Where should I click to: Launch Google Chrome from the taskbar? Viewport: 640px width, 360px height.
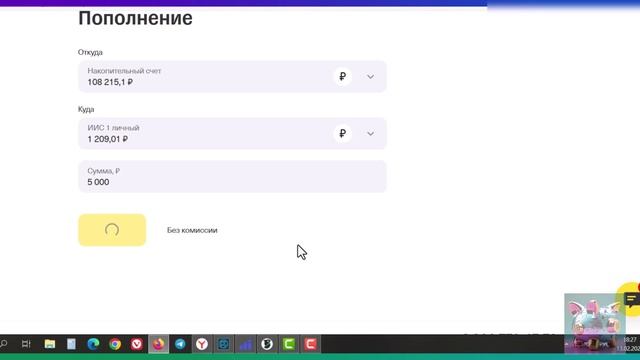[115, 344]
